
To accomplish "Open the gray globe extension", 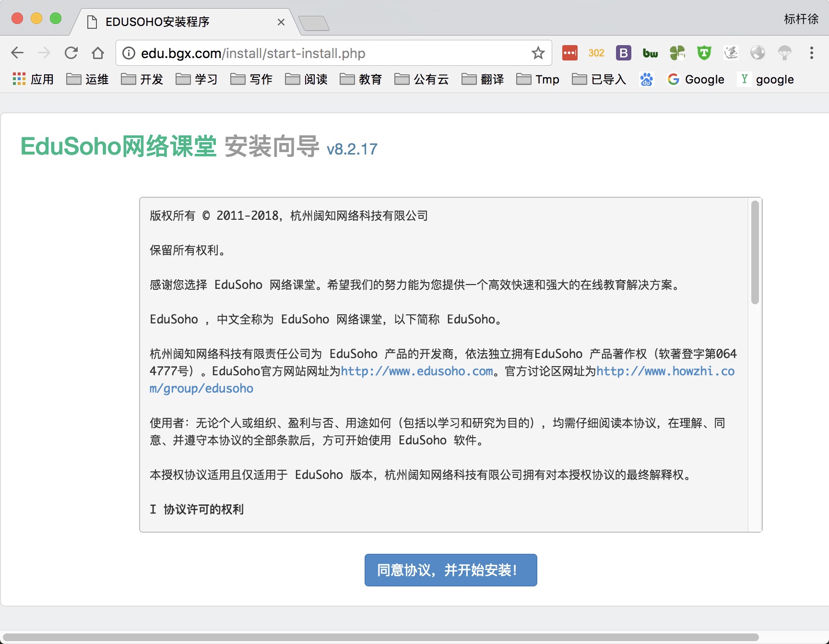I will pyautogui.click(x=758, y=53).
